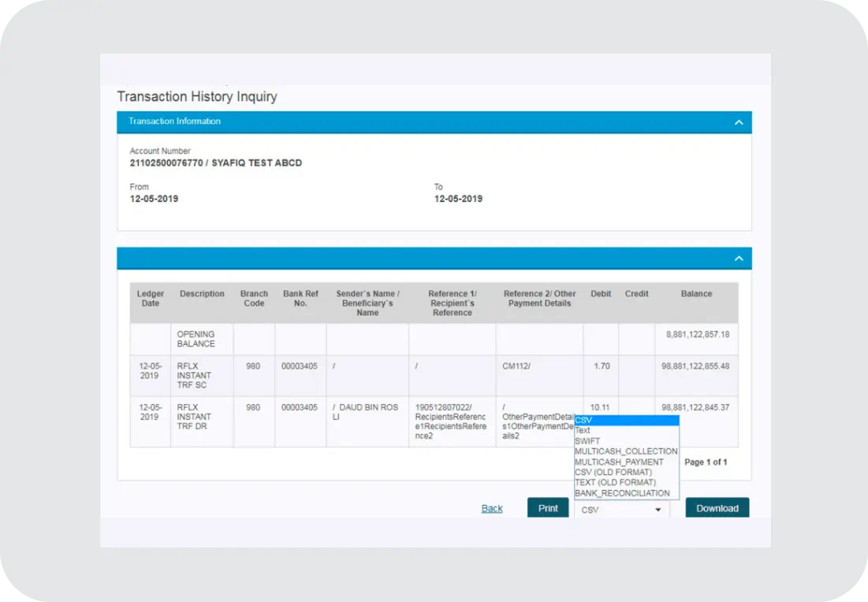The image size is (868, 602).
Task: Collapse the transaction table panel chevron
Action: click(738, 259)
